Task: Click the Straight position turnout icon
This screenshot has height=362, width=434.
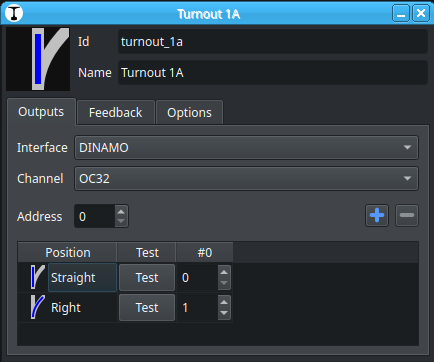Action: point(37,277)
